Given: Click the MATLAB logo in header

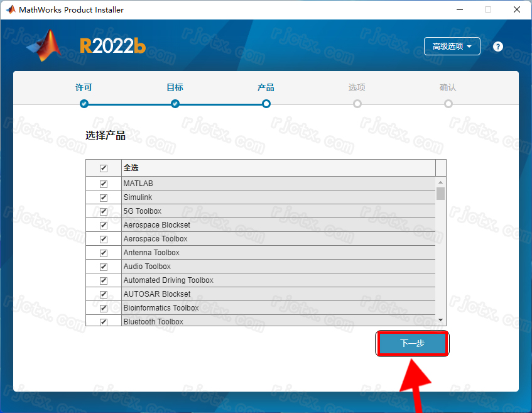Looking at the screenshot, I should (x=43, y=45).
